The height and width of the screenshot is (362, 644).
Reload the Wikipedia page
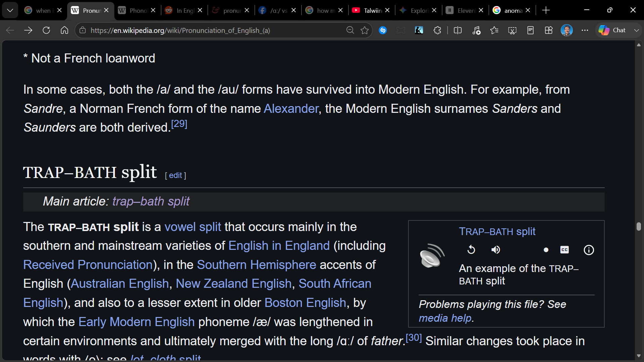pos(46,31)
